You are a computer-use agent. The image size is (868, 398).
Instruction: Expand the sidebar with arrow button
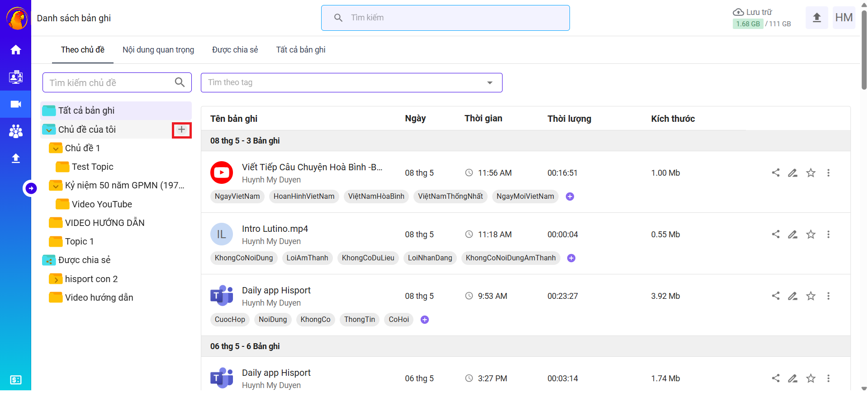point(31,188)
